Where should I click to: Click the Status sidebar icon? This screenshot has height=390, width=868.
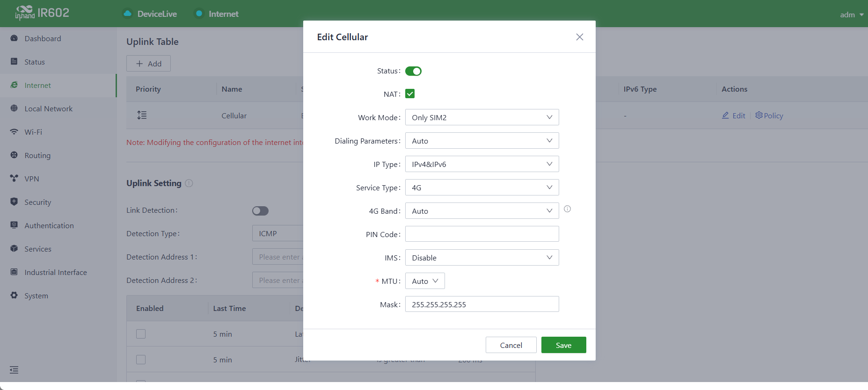point(14,62)
